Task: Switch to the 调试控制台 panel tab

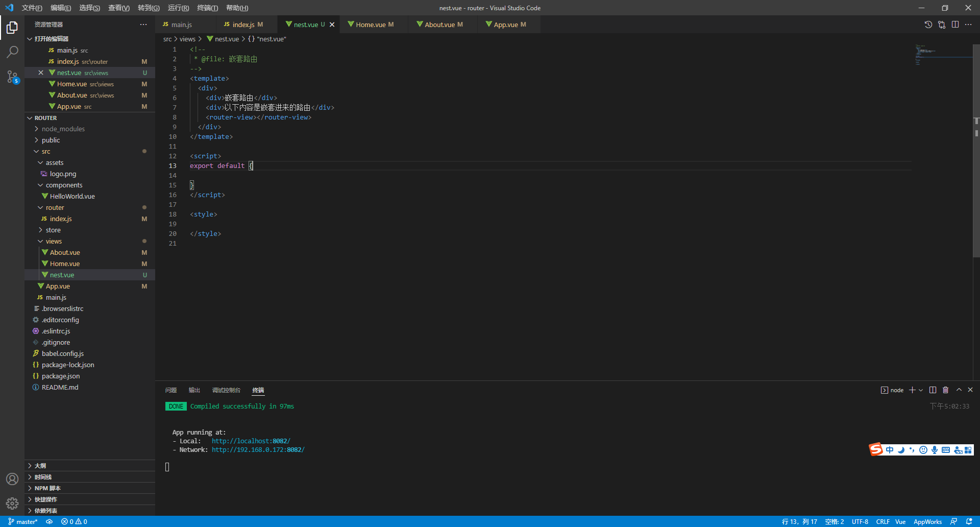Action: coord(226,390)
